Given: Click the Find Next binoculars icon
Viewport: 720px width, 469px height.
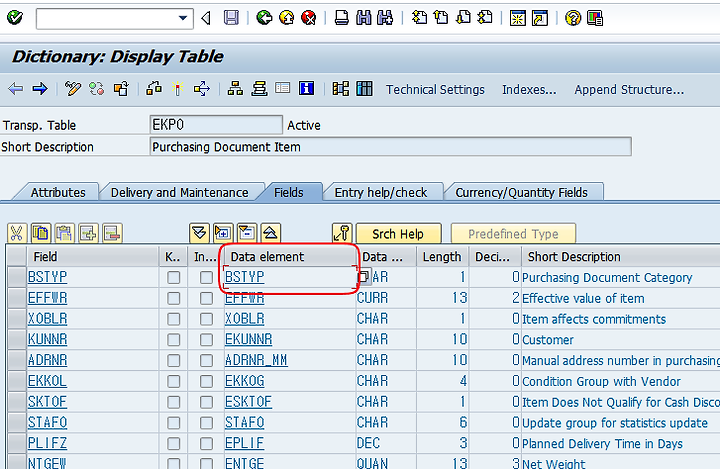Looking at the screenshot, I should pyautogui.click(x=385, y=18).
